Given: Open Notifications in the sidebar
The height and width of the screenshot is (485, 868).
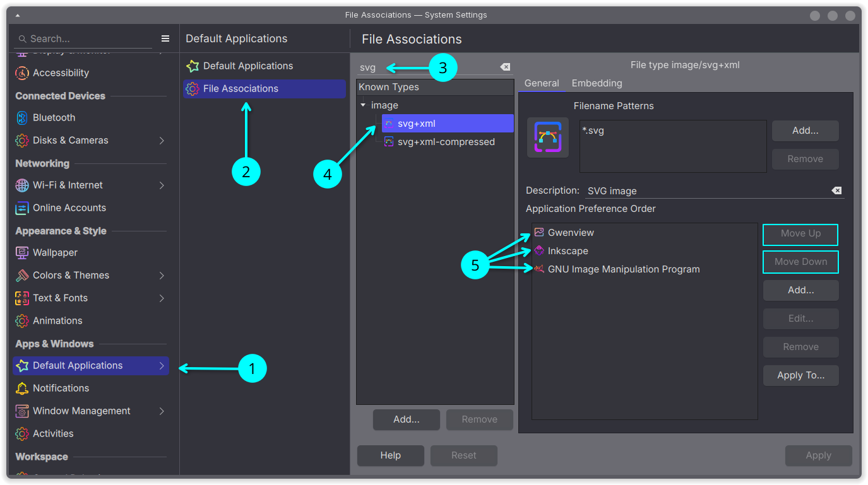Looking at the screenshot, I should (x=91, y=389).
